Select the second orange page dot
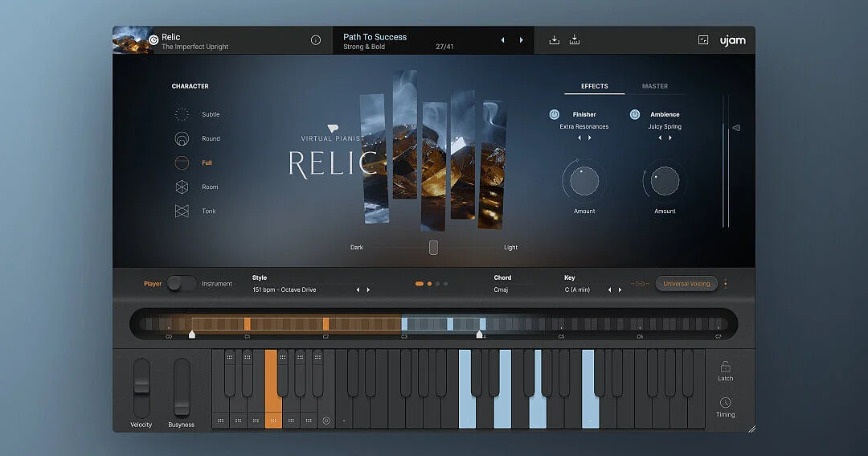 (x=429, y=284)
